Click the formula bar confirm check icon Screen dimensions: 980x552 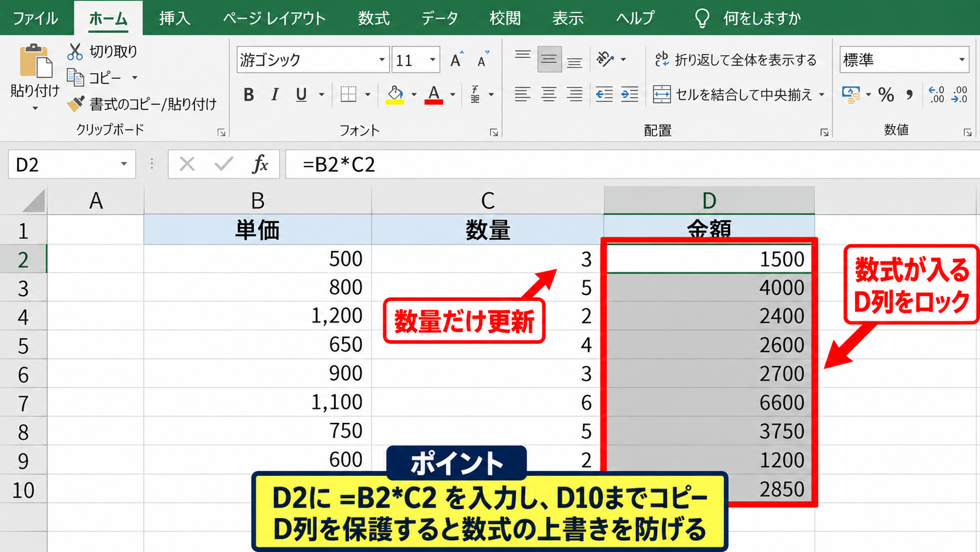(x=224, y=164)
